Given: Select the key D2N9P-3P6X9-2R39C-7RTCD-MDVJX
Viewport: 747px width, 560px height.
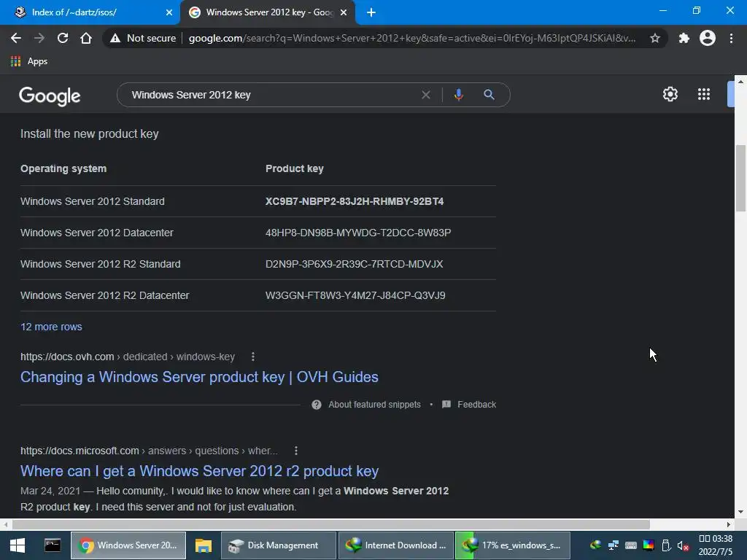Looking at the screenshot, I should [355, 264].
